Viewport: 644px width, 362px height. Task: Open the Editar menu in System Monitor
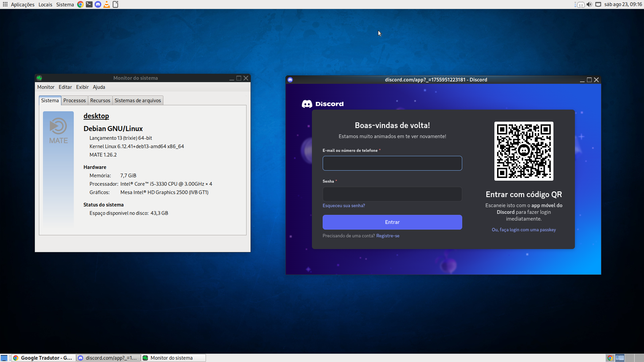[x=65, y=87]
